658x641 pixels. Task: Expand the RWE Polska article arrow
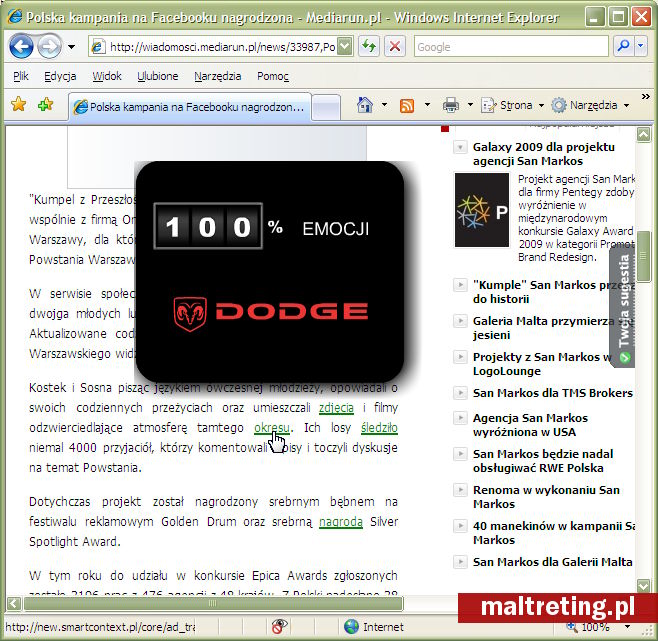[x=460, y=454]
